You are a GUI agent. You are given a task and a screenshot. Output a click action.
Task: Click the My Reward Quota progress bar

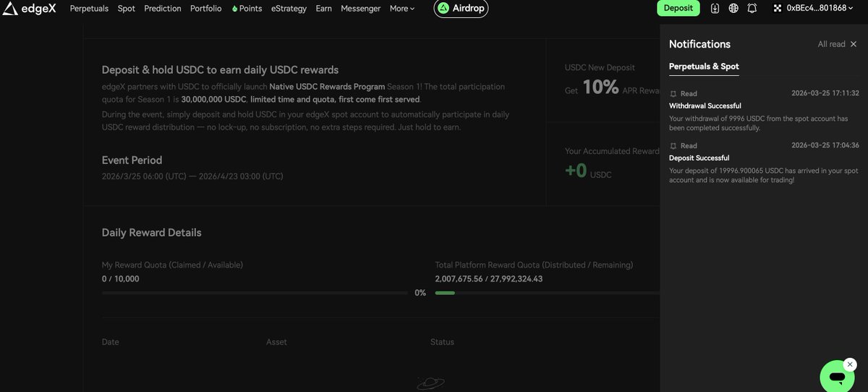[255, 293]
